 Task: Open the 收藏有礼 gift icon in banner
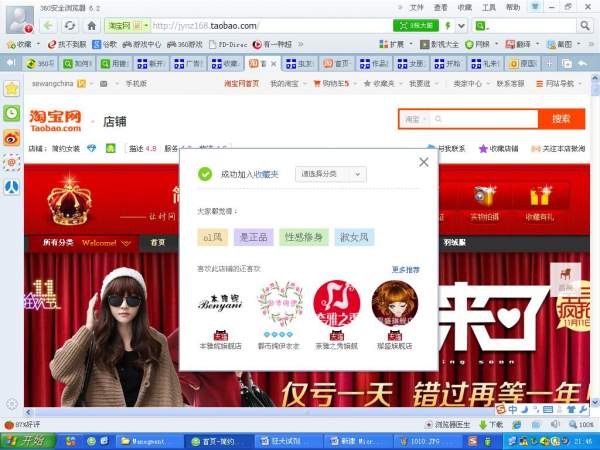click(x=540, y=196)
